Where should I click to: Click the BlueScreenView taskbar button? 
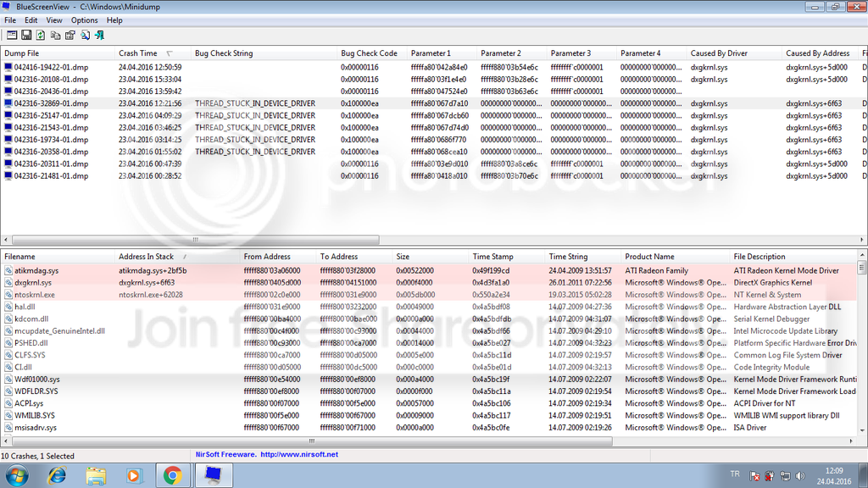[213, 476]
